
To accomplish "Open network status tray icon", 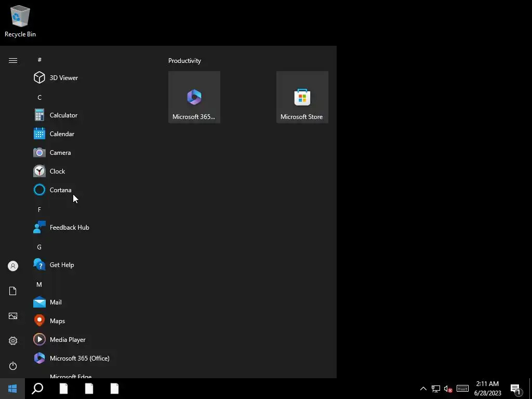I will tap(436, 389).
